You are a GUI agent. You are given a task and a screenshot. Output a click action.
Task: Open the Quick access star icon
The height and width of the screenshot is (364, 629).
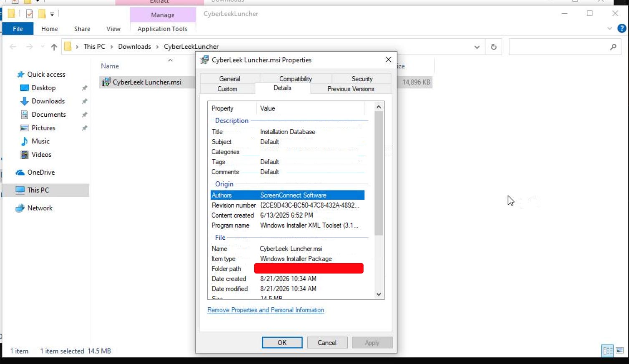coord(20,75)
